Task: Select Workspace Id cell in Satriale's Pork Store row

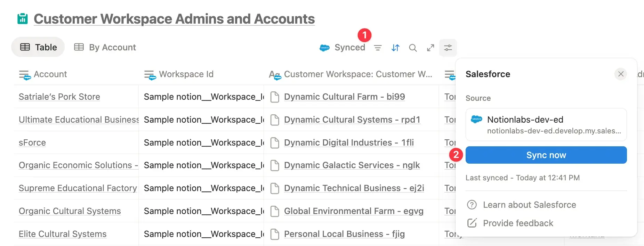Action: 201,97
